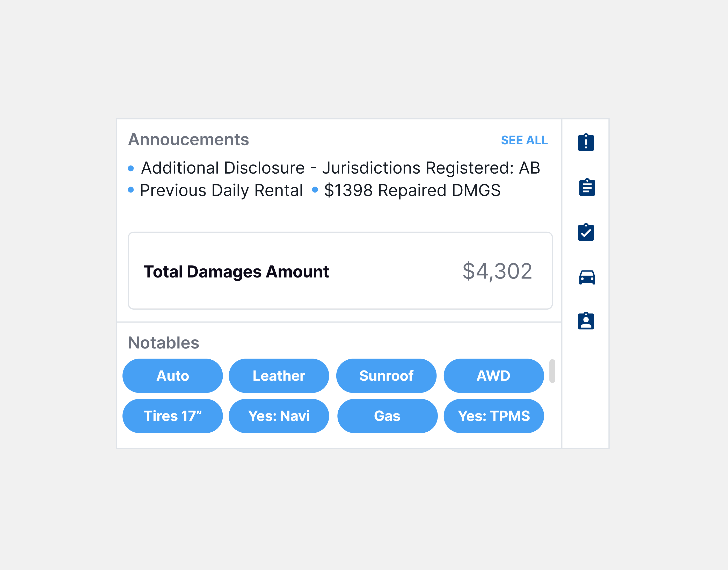The height and width of the screenshot is (570, 728).
Task: Click the AWD notable chip
Action: click(493, 376)
